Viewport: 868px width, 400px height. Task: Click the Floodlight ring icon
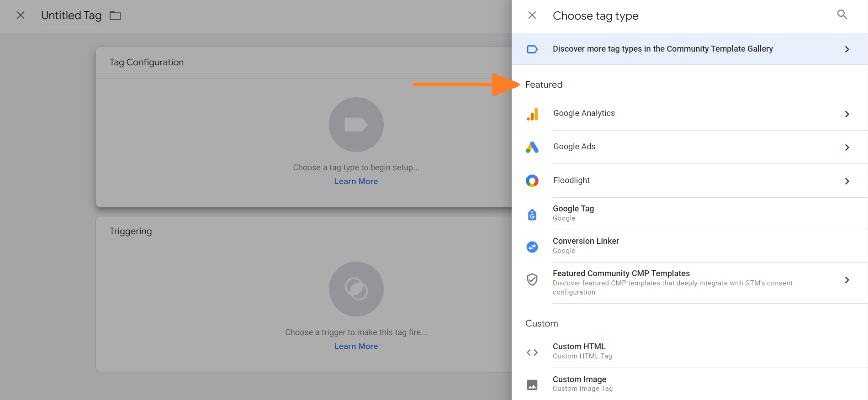click(x=532, y=181)
